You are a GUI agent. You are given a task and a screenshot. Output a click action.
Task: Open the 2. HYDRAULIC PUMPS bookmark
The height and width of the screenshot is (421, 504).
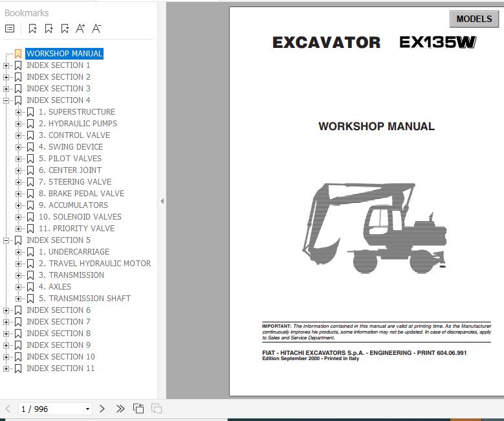(x=78, y=124)
